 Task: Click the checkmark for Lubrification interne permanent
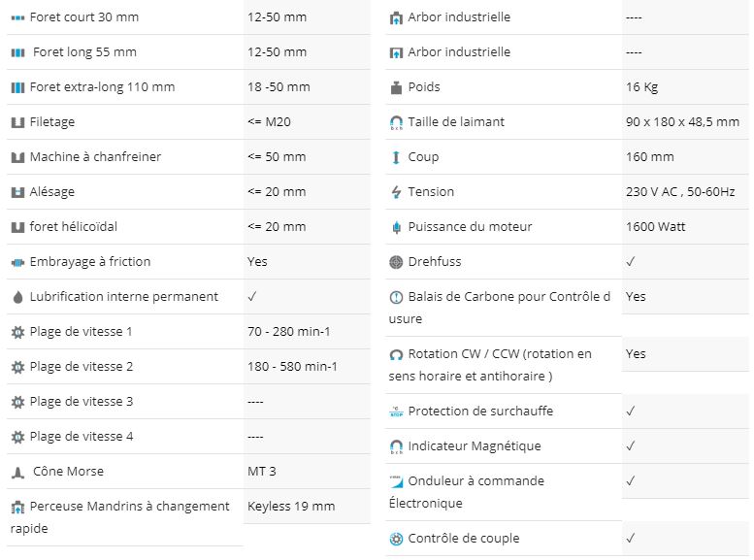[252, 296]
